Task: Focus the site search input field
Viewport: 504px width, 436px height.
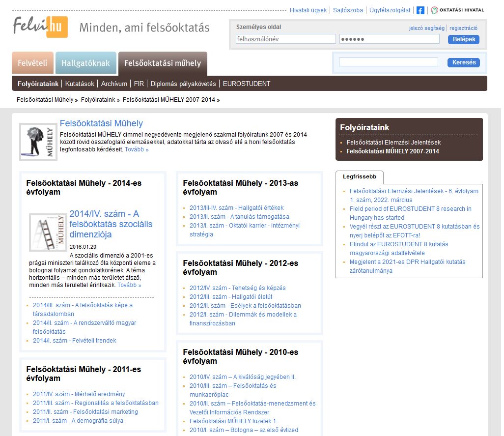Action: pos(388,62)
